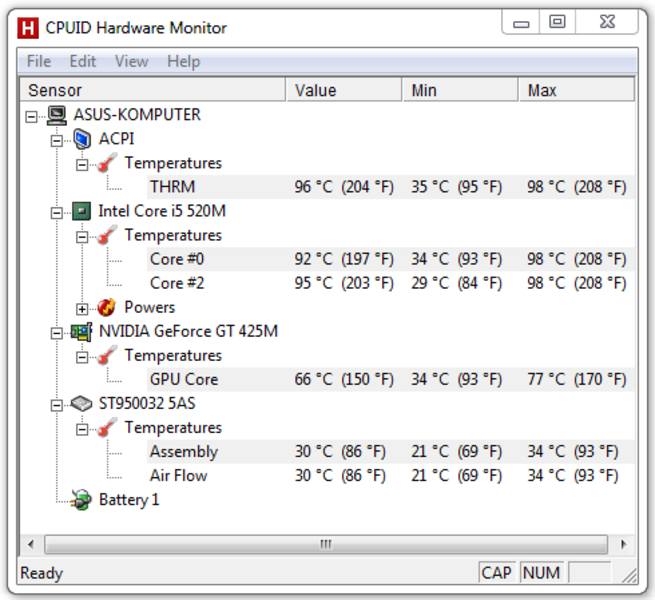Click the CAP status bar indicator
The image size is (655, 600).
point(496,573)
